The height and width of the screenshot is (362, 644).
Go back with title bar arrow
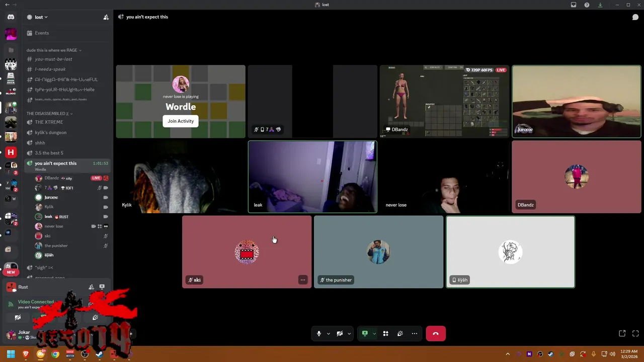7,5
